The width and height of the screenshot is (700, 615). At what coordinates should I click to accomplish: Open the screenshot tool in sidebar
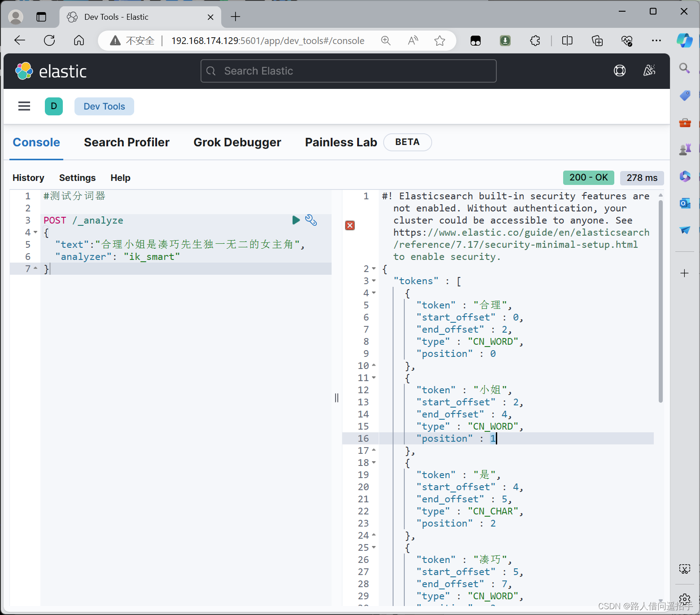point(684,569)
